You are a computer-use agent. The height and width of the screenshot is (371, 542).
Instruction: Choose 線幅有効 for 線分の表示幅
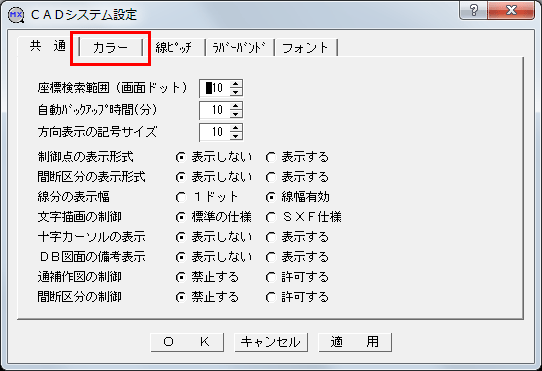[297, 197]
